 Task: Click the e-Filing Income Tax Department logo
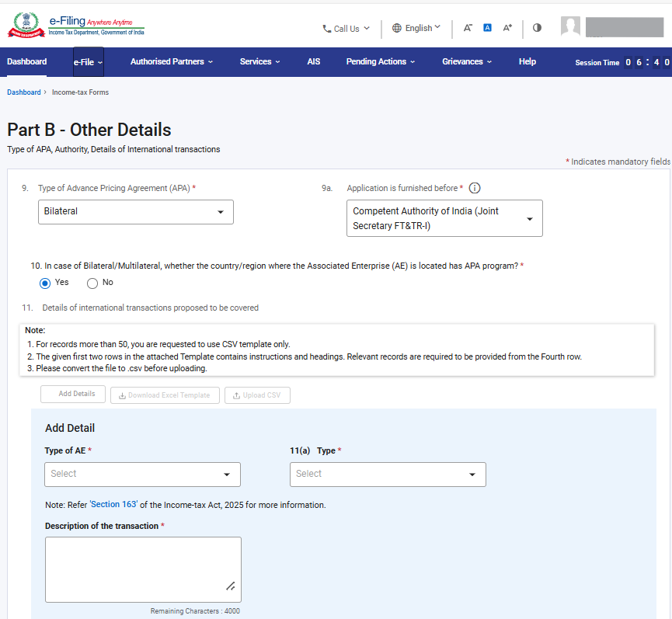pos(76,26)
